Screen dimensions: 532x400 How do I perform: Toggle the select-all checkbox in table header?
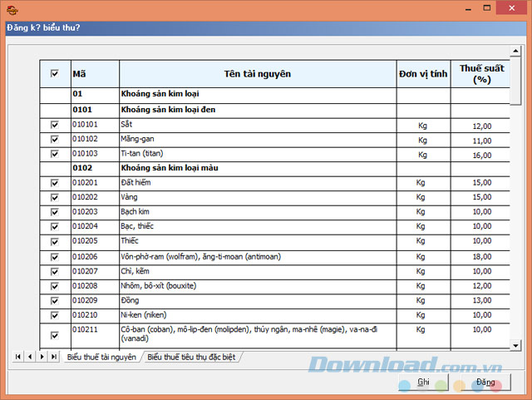pos(55,74)
